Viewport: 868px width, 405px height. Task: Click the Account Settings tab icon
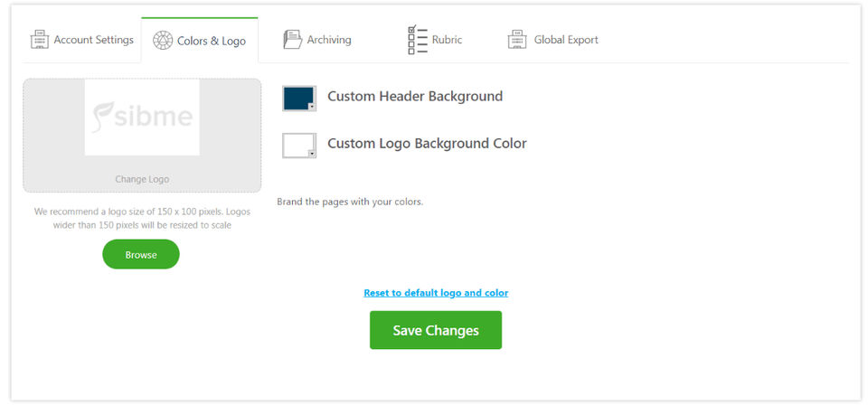click(x=39, y=40)
